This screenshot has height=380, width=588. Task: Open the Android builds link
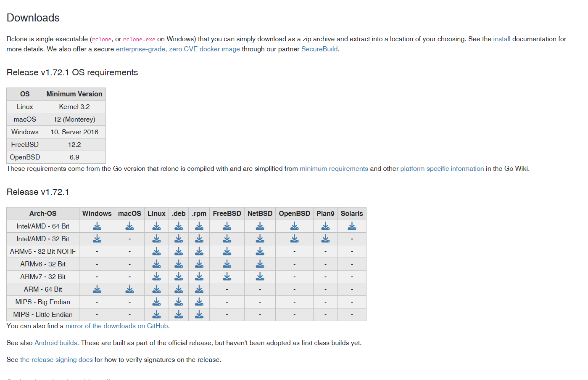(x=56, y=343)
